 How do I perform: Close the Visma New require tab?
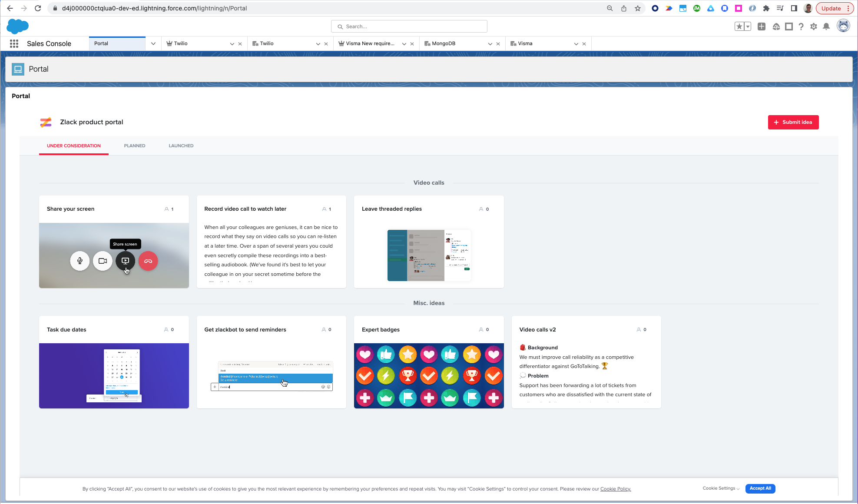click(x=412, y=44)
